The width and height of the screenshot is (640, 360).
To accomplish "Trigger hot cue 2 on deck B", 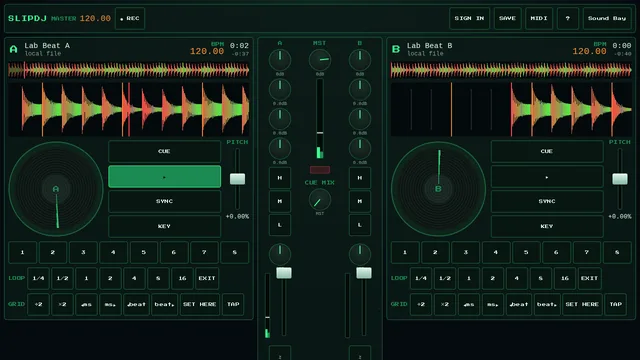I will coord(435,252).
